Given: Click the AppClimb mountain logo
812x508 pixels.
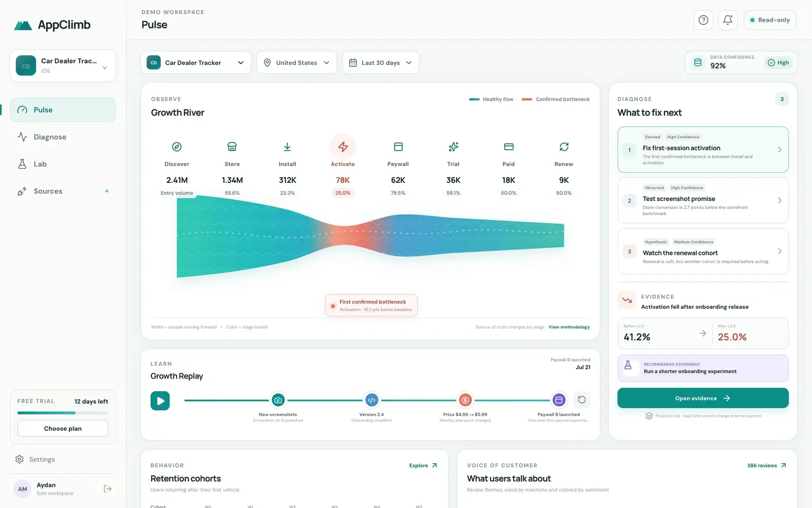Looking at the screenshot, I should tap(23, 25).
